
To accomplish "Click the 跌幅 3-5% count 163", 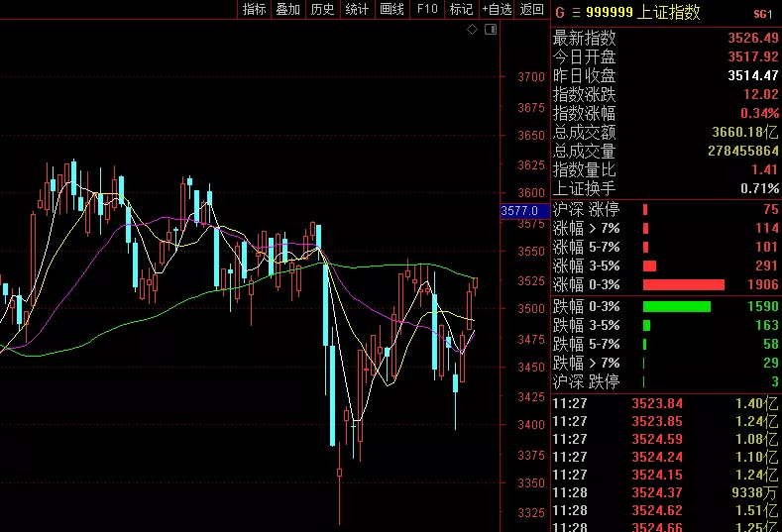I will click(x=766, y=325).
